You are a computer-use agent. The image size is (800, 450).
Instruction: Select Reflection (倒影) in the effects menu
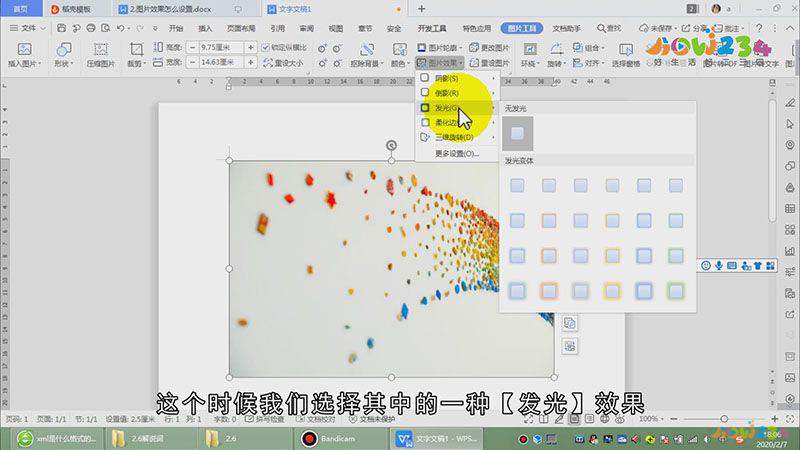coord(457,93)
